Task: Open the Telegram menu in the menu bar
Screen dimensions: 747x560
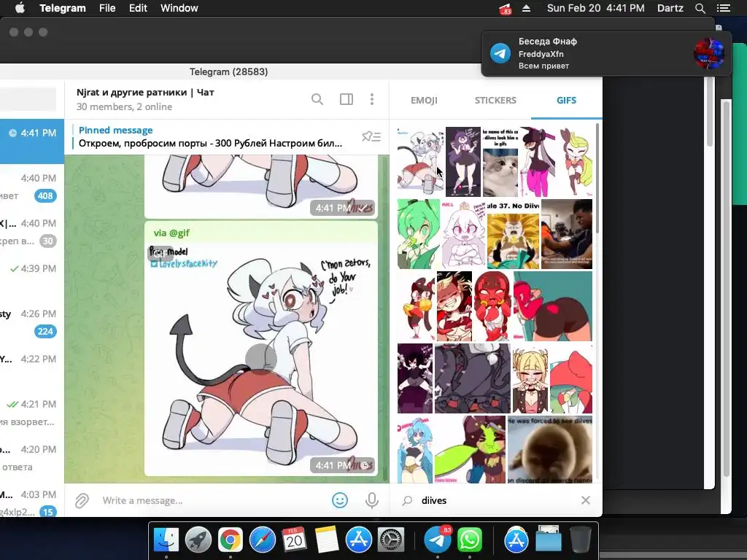Action: click(x=63, y=8)
